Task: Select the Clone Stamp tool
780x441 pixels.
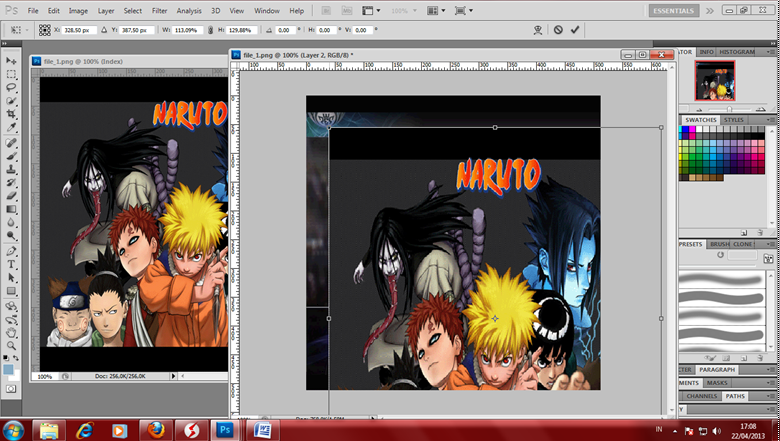Action: (11, 170)
